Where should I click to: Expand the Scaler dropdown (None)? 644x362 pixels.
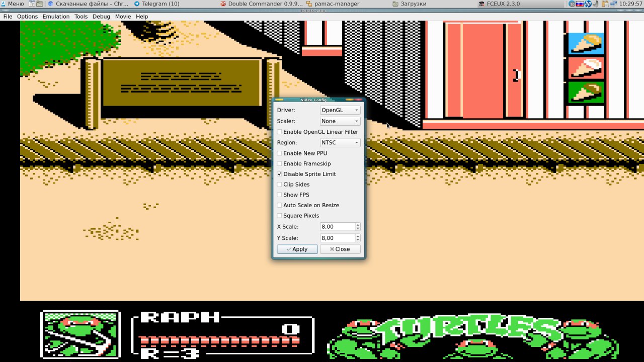click(x=340, y=121)
